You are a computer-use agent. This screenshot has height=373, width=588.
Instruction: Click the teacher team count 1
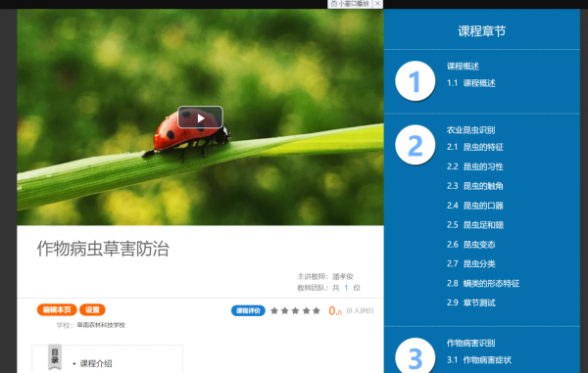(x=346, y=288)
